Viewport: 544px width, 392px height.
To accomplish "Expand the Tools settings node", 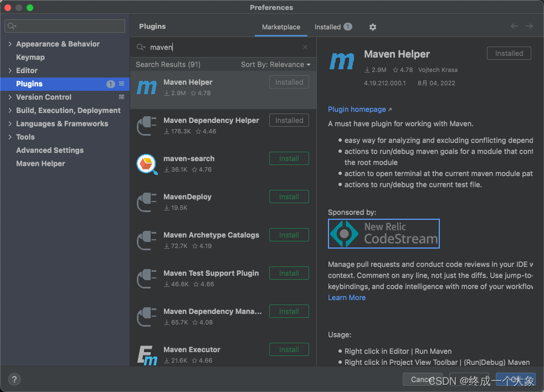I will (x=10, y=137).
